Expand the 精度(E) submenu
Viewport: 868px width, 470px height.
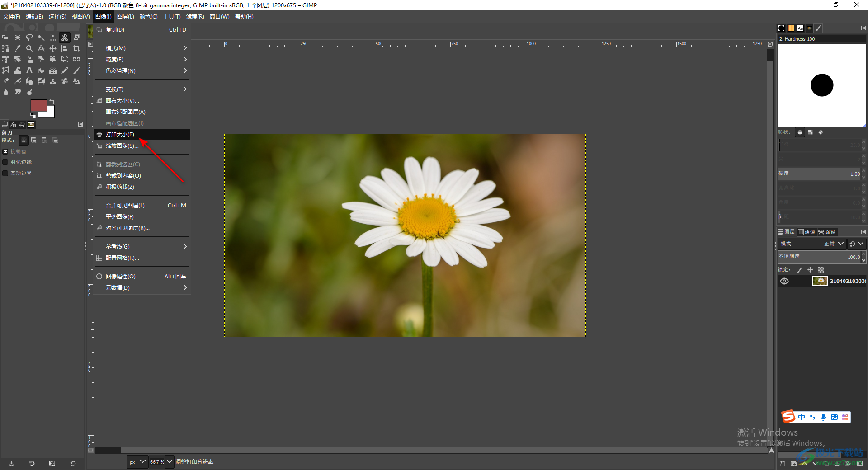click(x=142, y=59)
